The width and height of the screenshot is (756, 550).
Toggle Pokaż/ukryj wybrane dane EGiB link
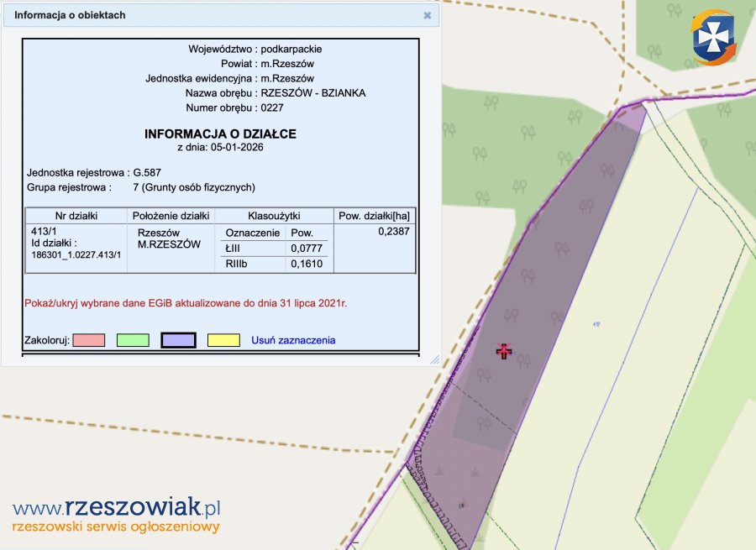click(186, 302)
